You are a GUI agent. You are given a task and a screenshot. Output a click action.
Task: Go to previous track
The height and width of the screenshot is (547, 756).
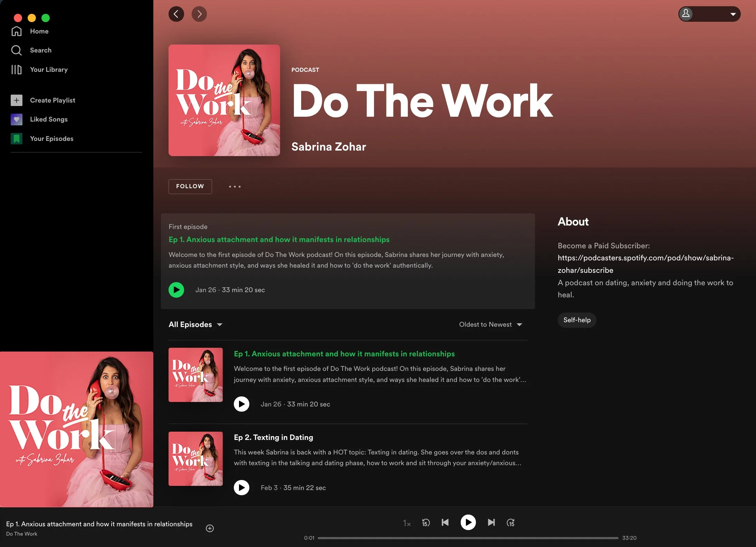click(445, 522)
